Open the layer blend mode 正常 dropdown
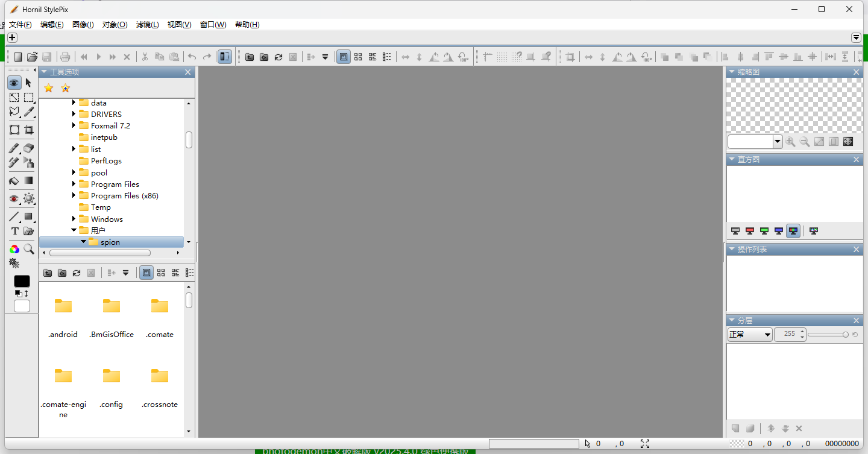The height and width of the screenshot is (454, 868). click(x=750, y=335)
